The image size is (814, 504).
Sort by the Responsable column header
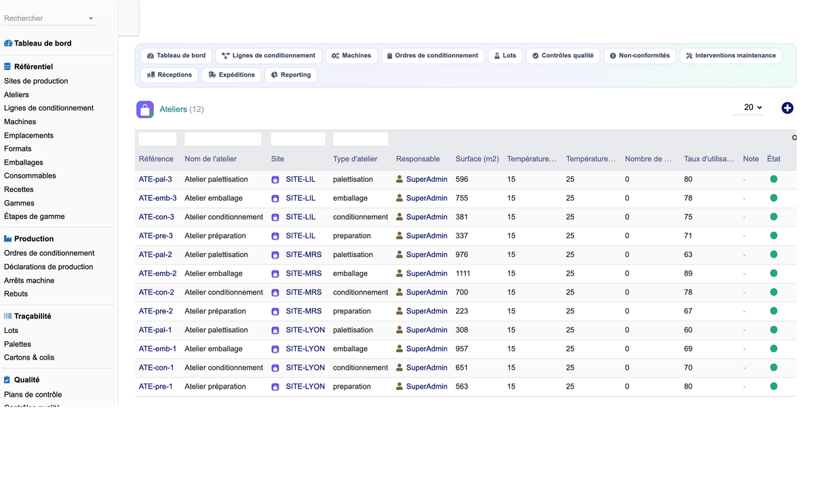point(418,159)
